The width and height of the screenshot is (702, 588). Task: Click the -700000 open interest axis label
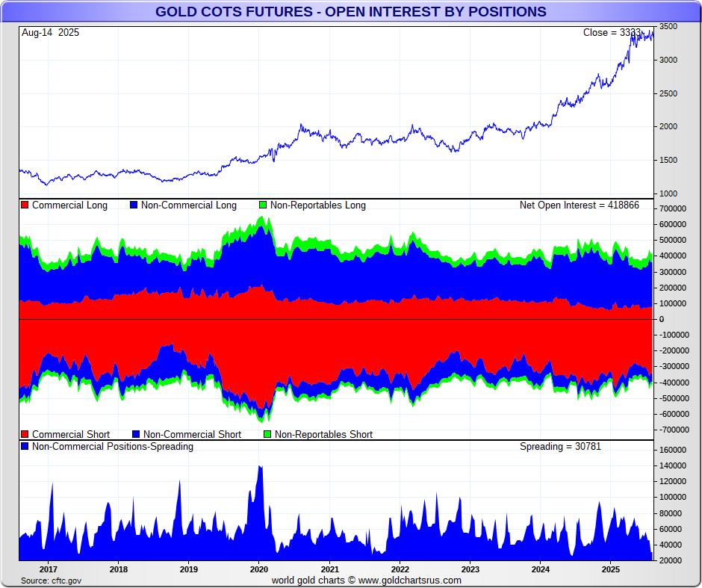click(x=673, y=430)
